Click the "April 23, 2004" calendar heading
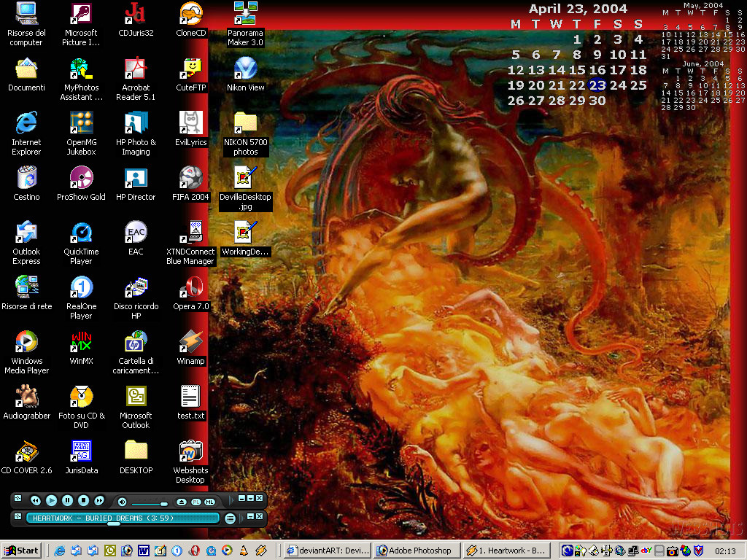The width and height of the screenshot is (747, 560). [x=578, y=9]
